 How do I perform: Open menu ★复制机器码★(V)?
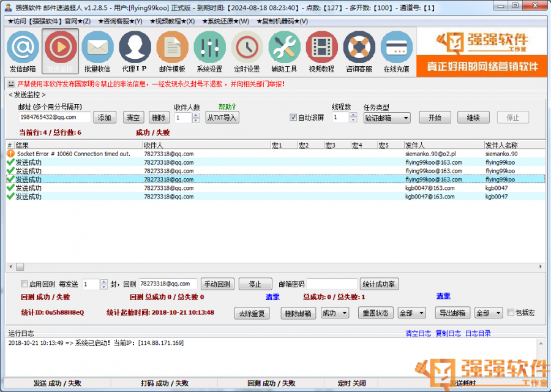pyautogui.click(x=282, y=21)
